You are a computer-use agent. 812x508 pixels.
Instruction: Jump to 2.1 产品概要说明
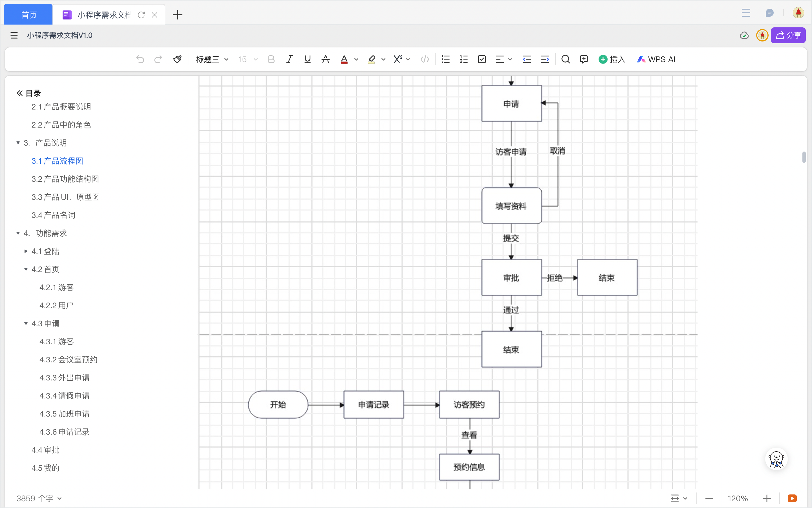pos(61,107)
